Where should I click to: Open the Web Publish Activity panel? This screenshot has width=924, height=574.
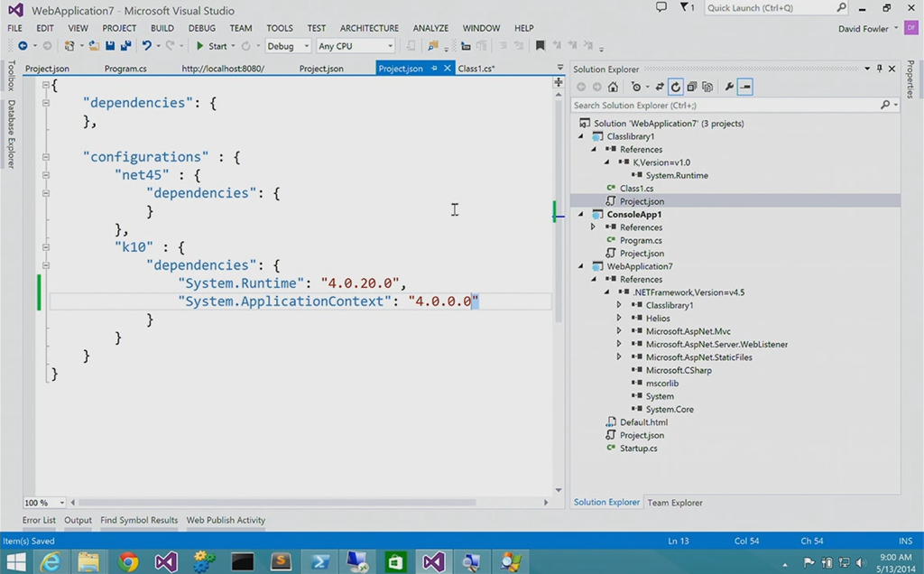226,520
